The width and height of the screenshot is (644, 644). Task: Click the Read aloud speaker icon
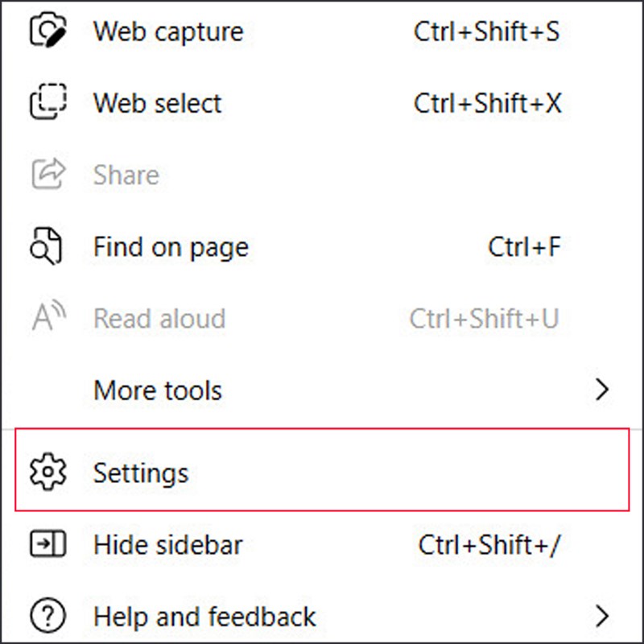click(48, 319)
